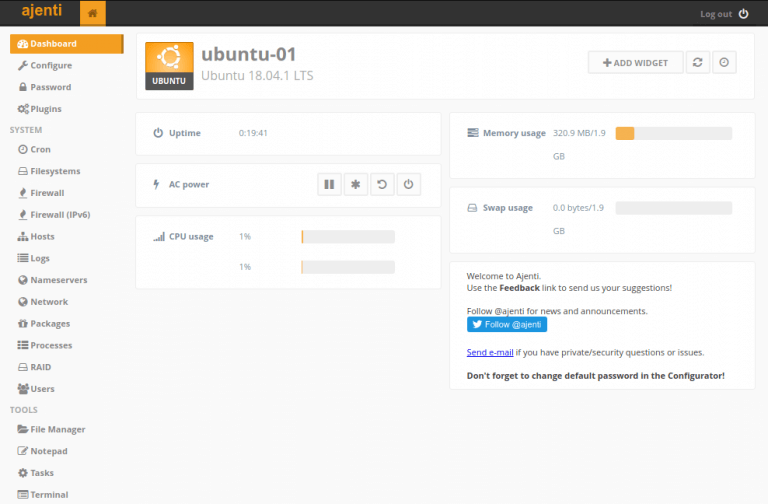Click the TOOLS section header

pos(24,410)
